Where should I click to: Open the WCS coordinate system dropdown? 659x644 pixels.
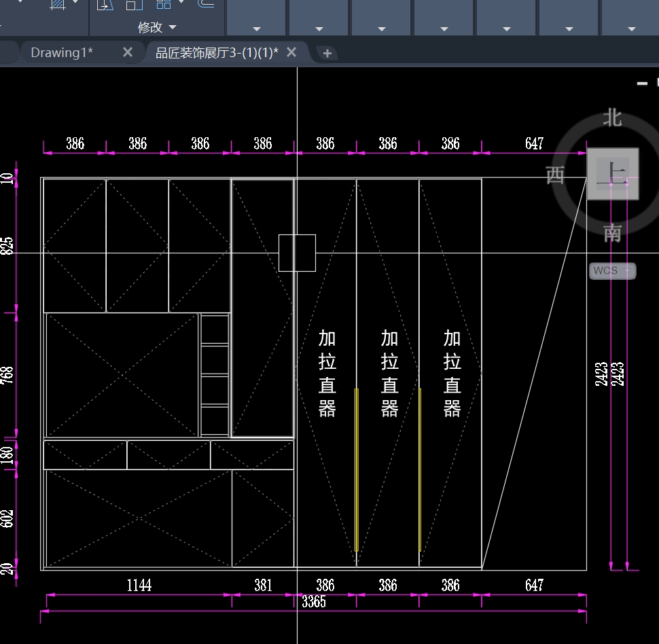click(x=612, y=270)
